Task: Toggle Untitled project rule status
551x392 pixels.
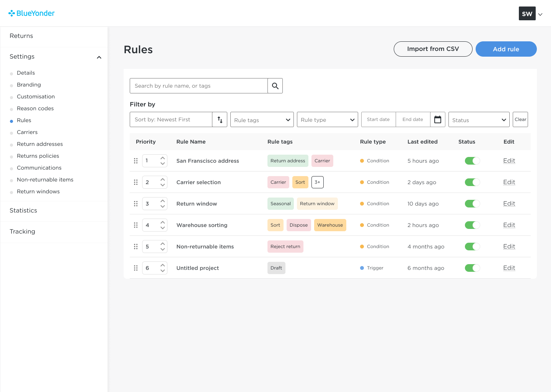Action: coord(473,268)
